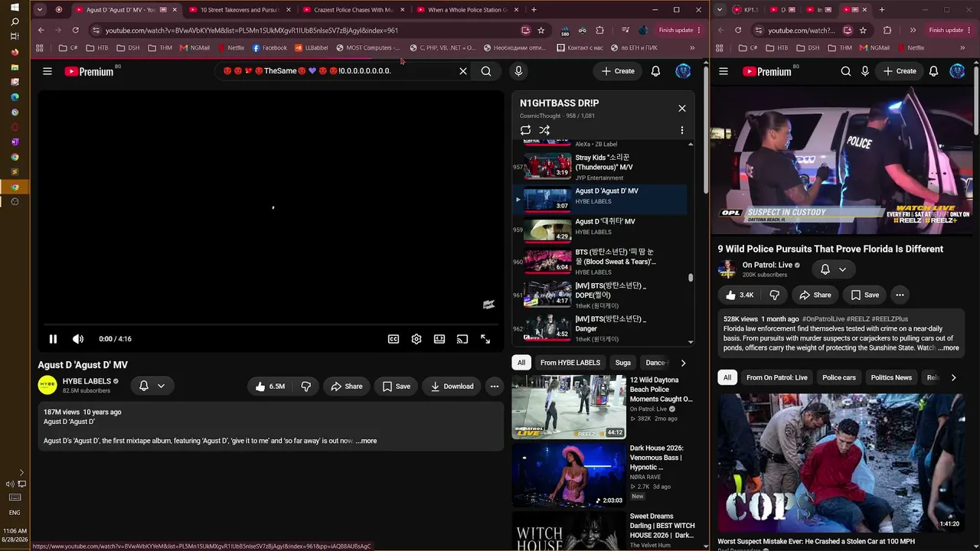980x551 pixels.
Task: Open new tab in left Chrome window
Action: click(x=534, y=10)
